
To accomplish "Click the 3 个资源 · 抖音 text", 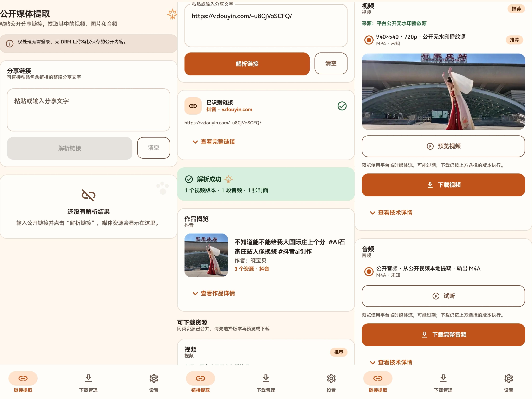I will [x=252, y=269].
